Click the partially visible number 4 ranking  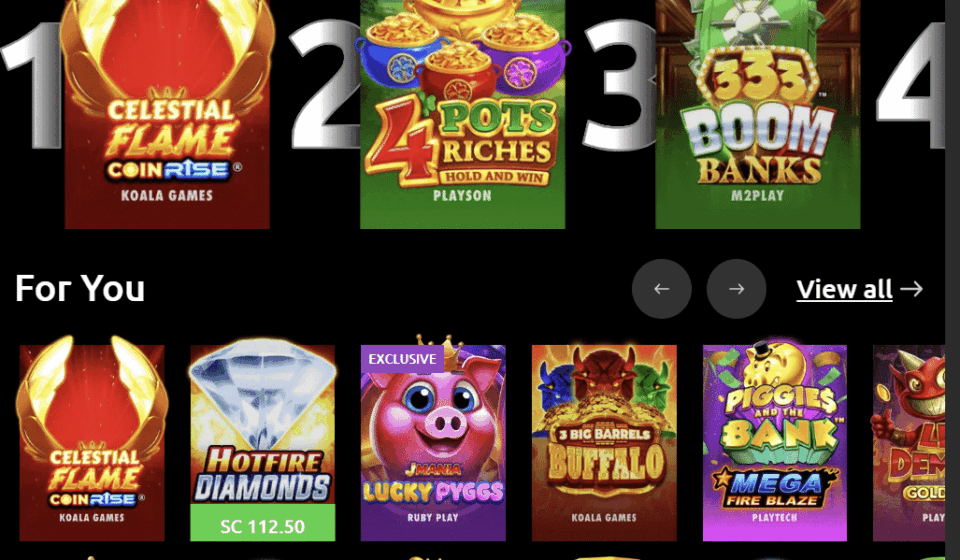(x=911, y=86)
